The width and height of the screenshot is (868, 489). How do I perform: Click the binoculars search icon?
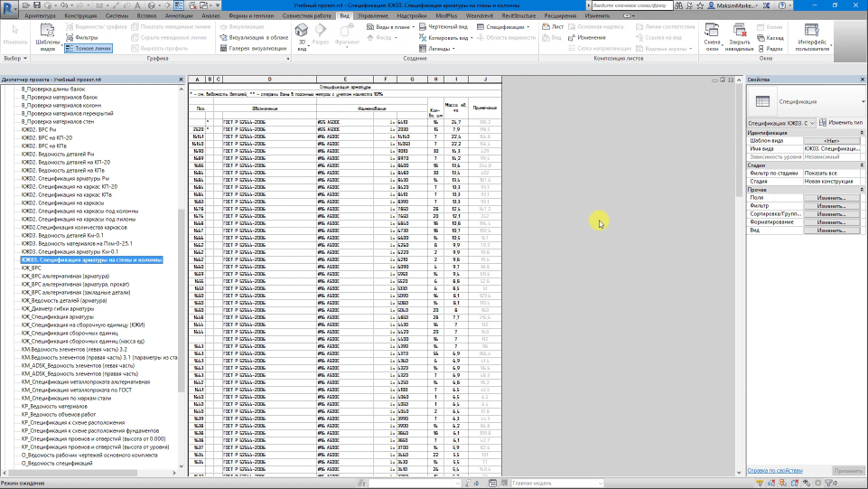click(x=679, y=5)
